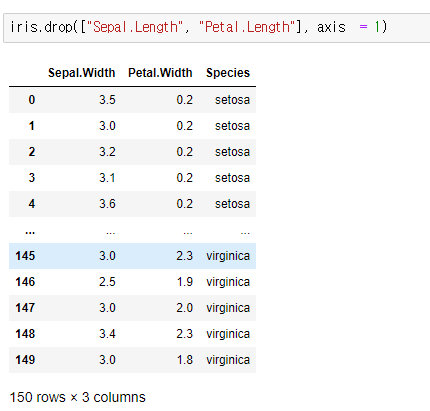The image size is (430, 411).
Task: Click Sepal.Width value 3.1 in row 3
Action: coord(107,178)
